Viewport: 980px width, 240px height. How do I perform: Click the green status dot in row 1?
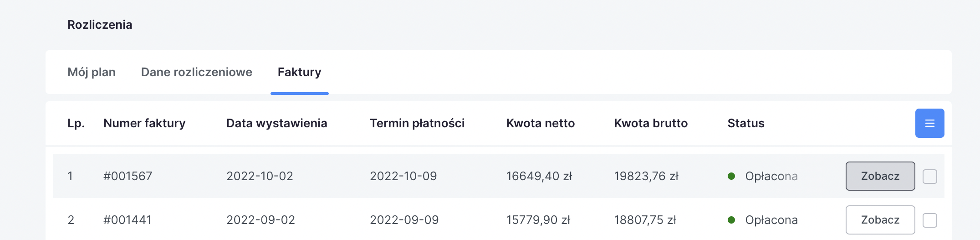(x=731, y=176)
